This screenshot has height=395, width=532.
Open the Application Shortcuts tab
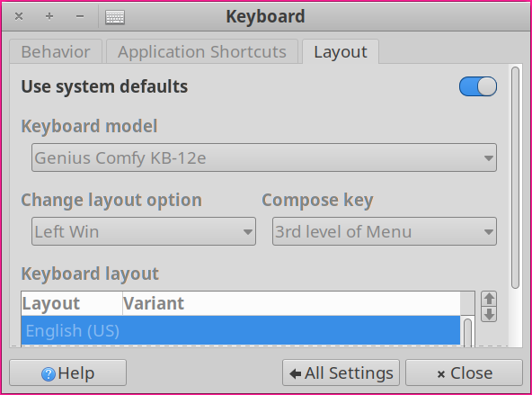coord(202,51)
